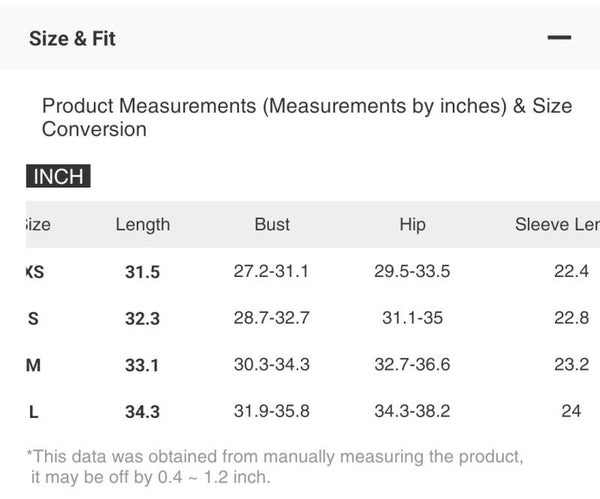Click the Length column header
600x499 pixels.
(142, 224)
